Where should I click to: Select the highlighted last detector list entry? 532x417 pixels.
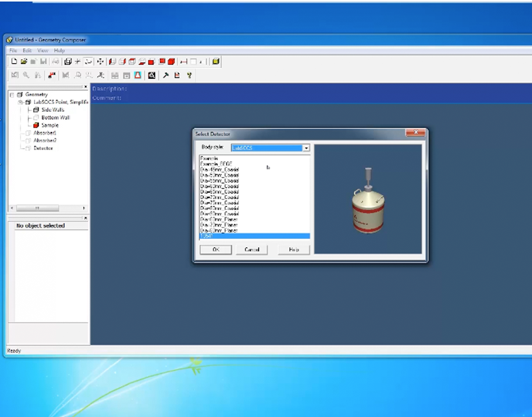(255, 236)
